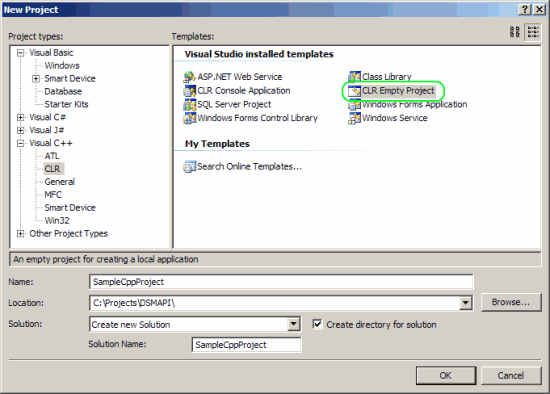Close the New Project dialog
This screenshot has height=394, width=550.
pyautogui.click(x=539, y=9)
